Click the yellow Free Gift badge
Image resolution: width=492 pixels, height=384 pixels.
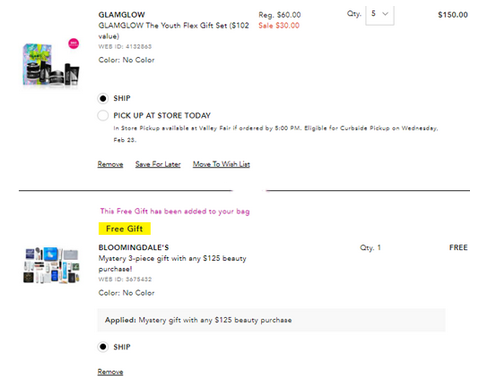coord(124,229)
